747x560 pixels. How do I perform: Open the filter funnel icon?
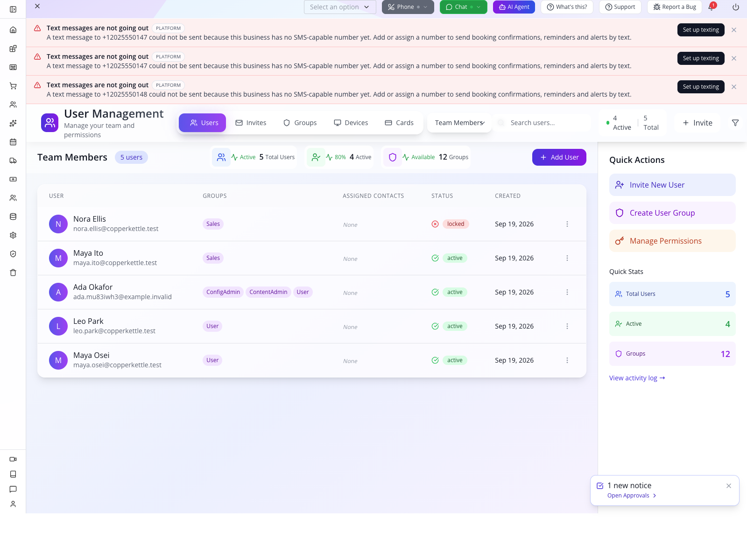pos(735,123)
